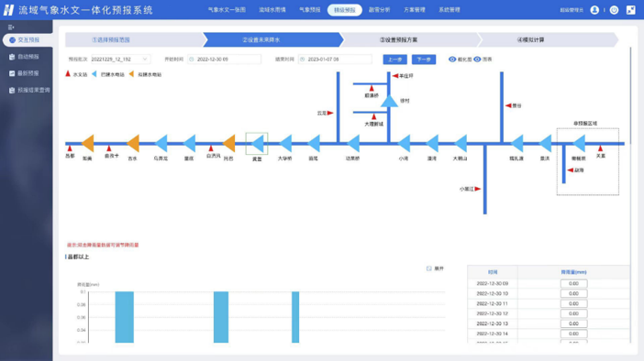This screenshot has width=644, height=361.
Task: Select the 大朝山 blue hydropower station triangle
Action: point(461,144)
